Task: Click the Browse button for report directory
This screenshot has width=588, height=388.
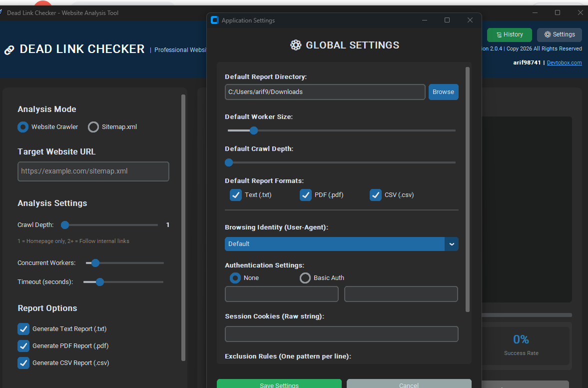Action: coord(443,91)
